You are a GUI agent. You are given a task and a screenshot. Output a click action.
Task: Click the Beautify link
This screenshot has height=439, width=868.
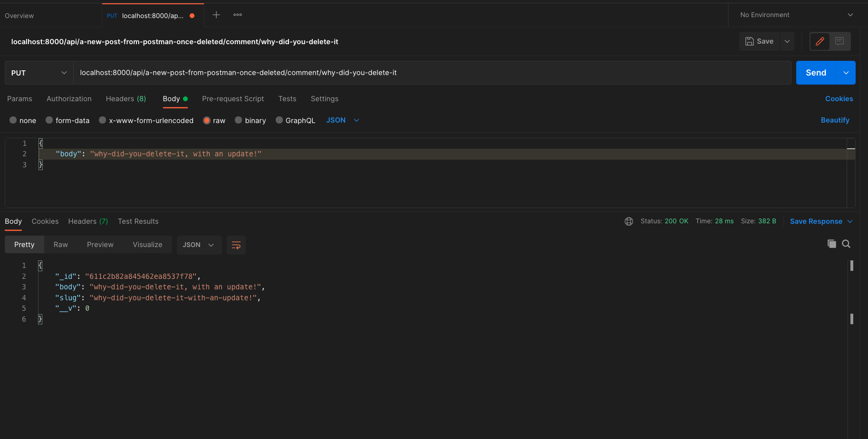click(x=835, y=120)
